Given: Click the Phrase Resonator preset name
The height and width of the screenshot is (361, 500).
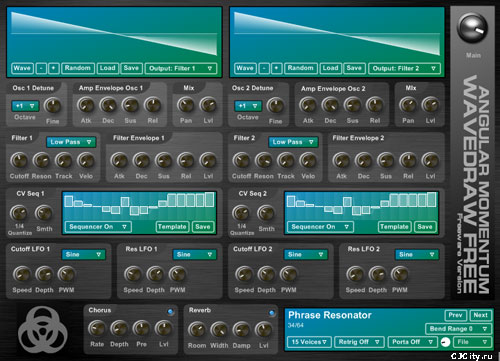Looking at the screenshot, I should (330, 315).
